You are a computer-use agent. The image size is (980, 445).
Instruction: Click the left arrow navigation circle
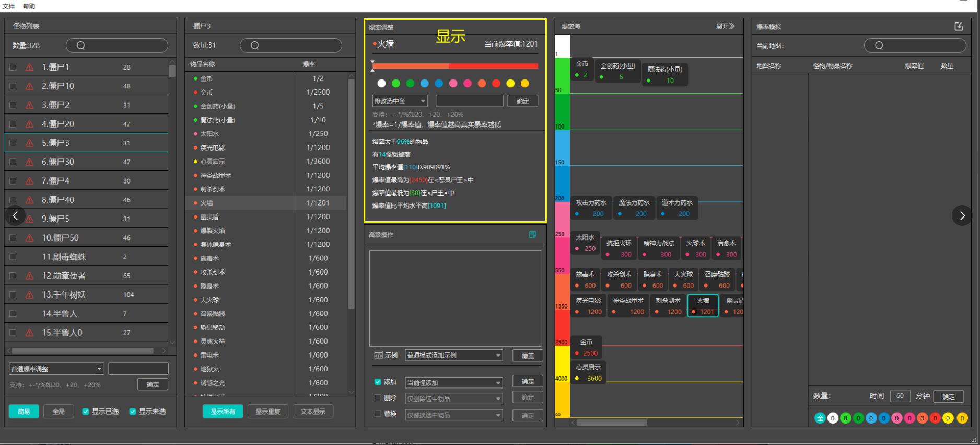pyautogui.click(x=15, y=215)
